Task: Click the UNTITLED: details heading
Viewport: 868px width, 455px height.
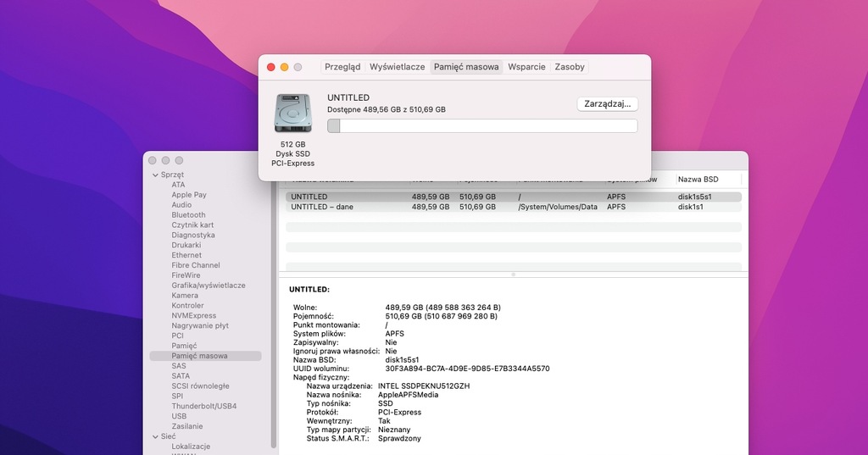Action: pyautogui.click(x=309, y=290)
